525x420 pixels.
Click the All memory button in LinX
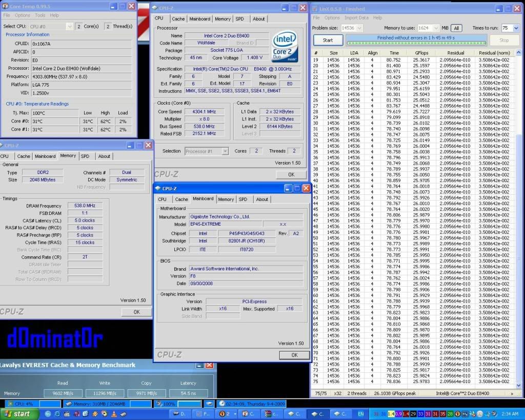(456, 28)
